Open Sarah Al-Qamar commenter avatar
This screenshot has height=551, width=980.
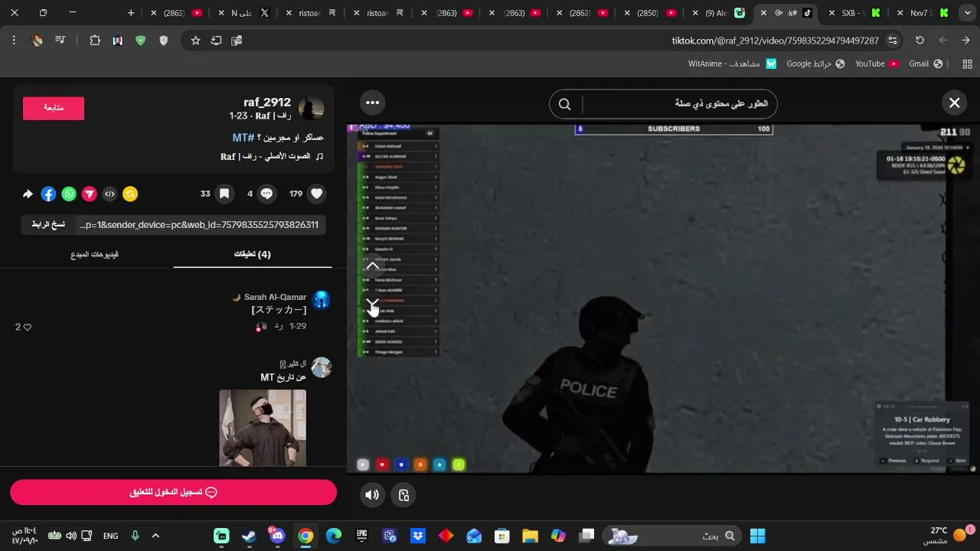pos(322,299)
